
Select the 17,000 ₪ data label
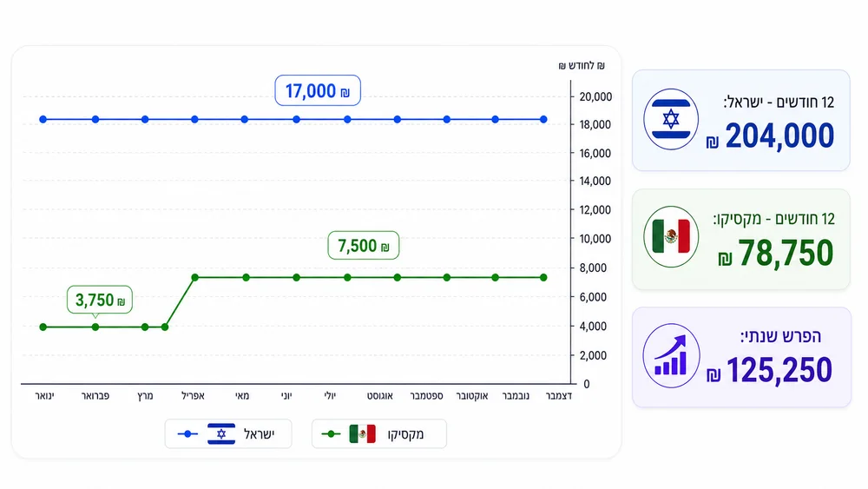coord(318,91)
